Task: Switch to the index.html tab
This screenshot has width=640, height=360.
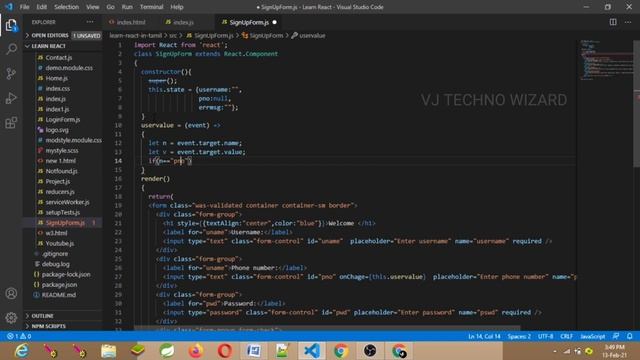Action: coord(131,22)
